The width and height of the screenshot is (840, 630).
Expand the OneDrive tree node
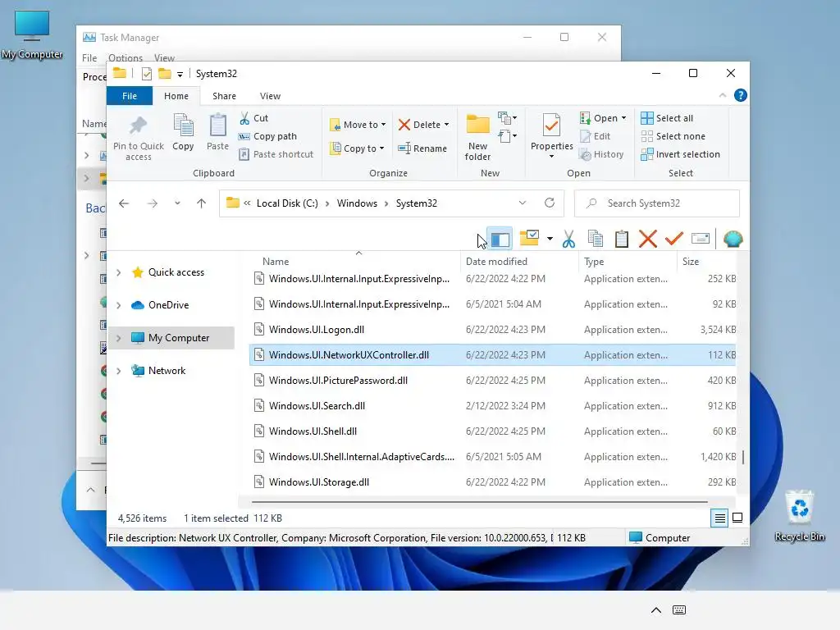[119, 305]
